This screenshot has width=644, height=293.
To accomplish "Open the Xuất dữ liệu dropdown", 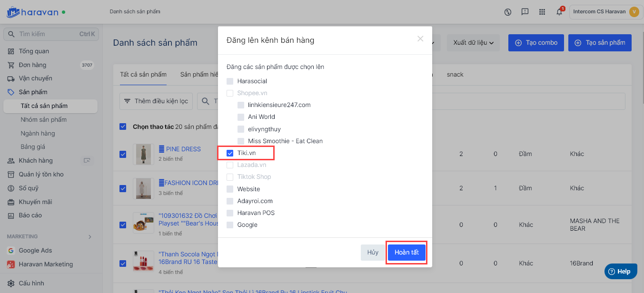I will tap(473, 43).
